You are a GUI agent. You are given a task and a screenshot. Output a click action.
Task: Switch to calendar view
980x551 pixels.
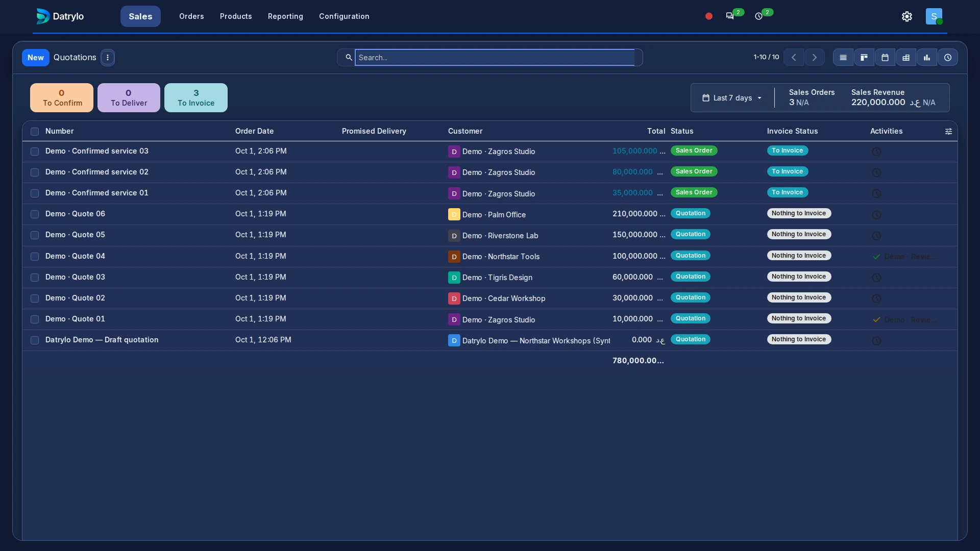(885, 58)
